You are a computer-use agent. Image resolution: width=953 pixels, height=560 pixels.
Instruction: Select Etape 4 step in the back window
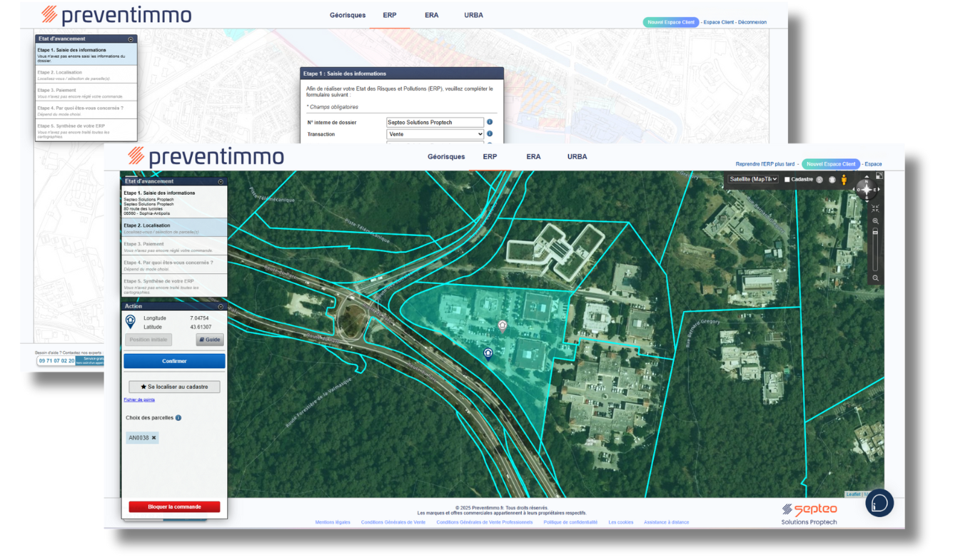coord(86,110)
